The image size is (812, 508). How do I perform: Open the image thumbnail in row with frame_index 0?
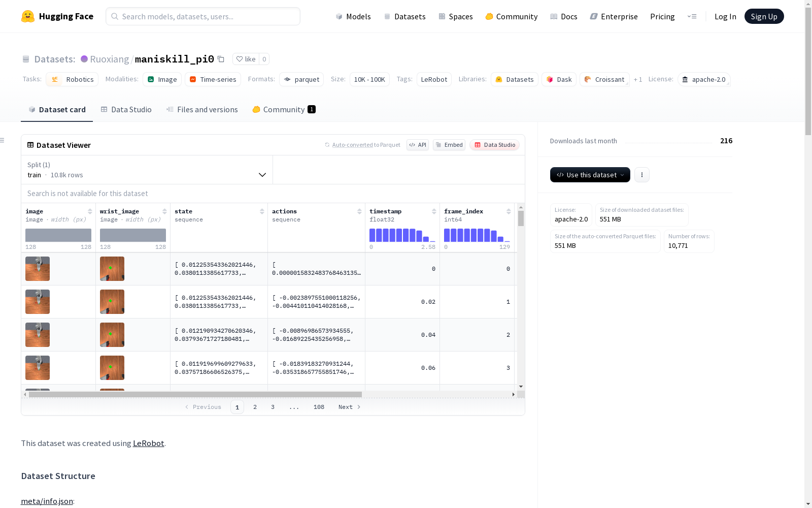coord(38,269)
